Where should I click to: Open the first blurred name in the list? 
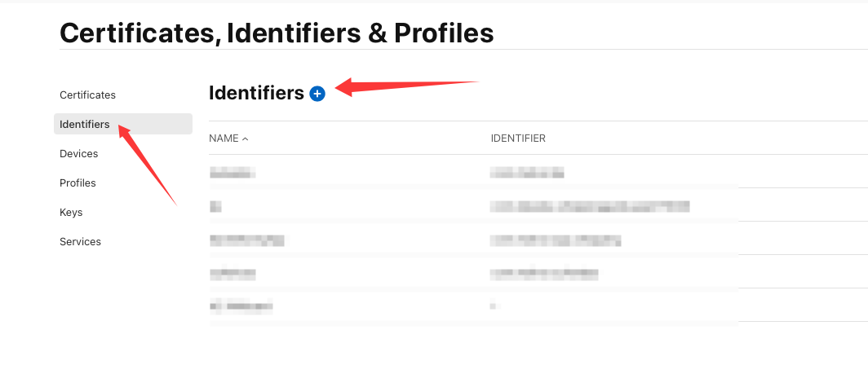click(x=232, y=172)
